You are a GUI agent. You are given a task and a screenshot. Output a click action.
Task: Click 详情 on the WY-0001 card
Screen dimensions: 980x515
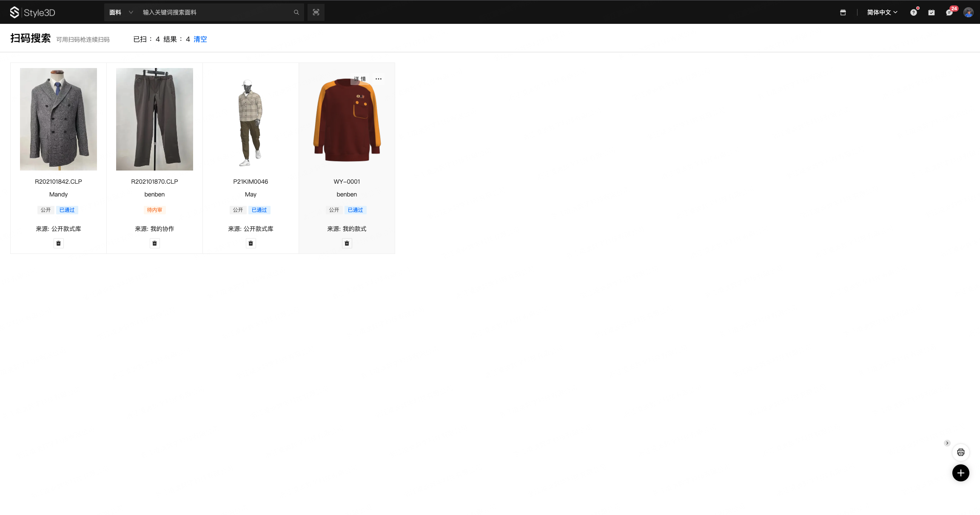point(360,79)
